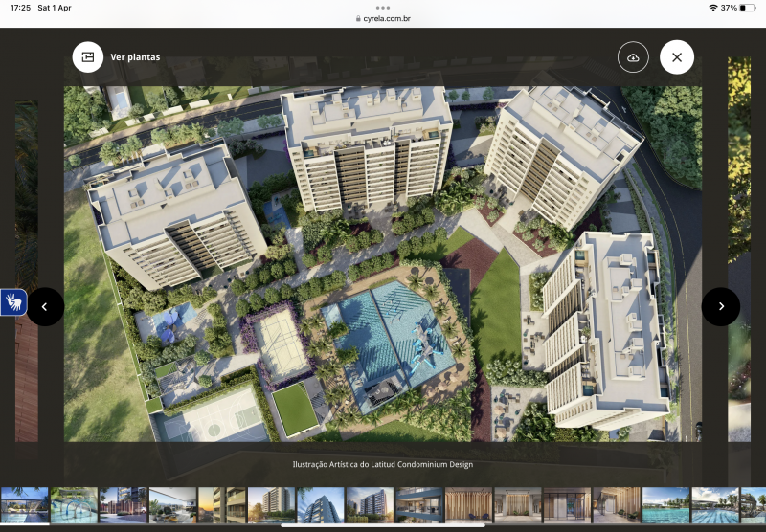Tap the 17:25 clock in the status bar
The width and height of the screenshot is (766, 532).
[x=20, y=8]
